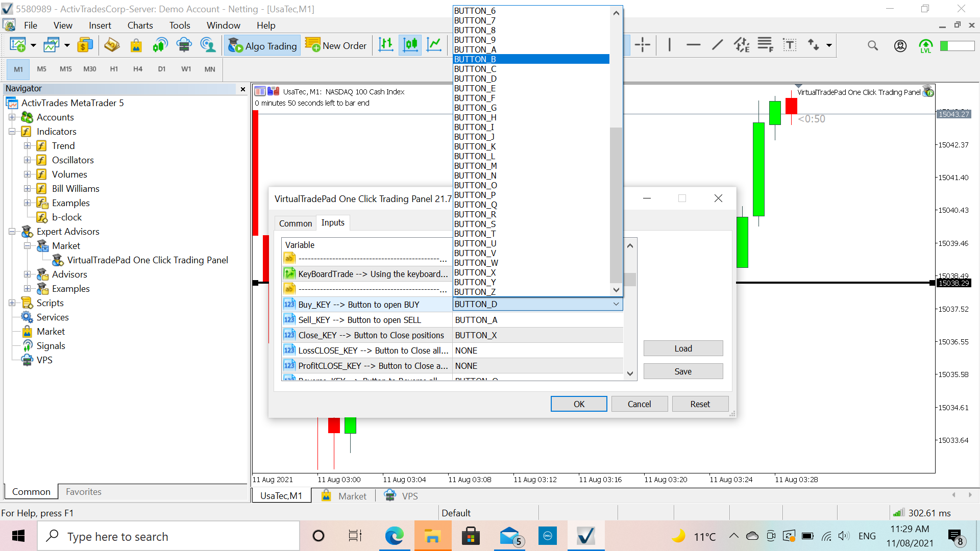
Task: Open the search magnifier icon
Action: (x=873, y=45)
